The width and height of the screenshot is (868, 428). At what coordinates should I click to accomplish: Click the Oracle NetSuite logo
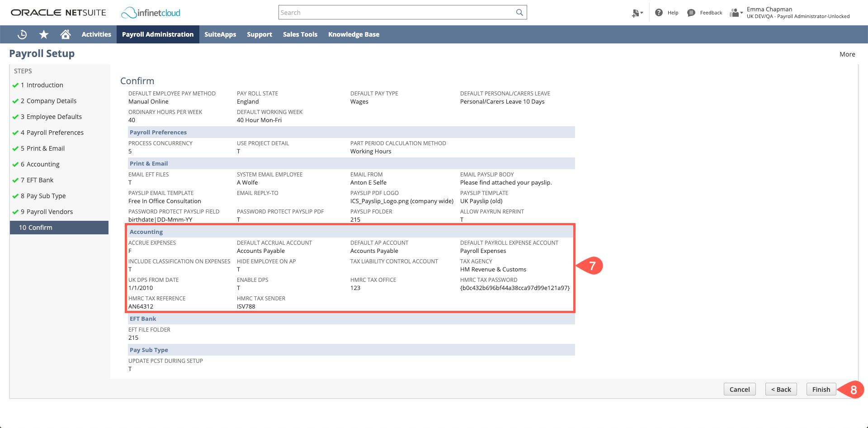pos(59,13)
